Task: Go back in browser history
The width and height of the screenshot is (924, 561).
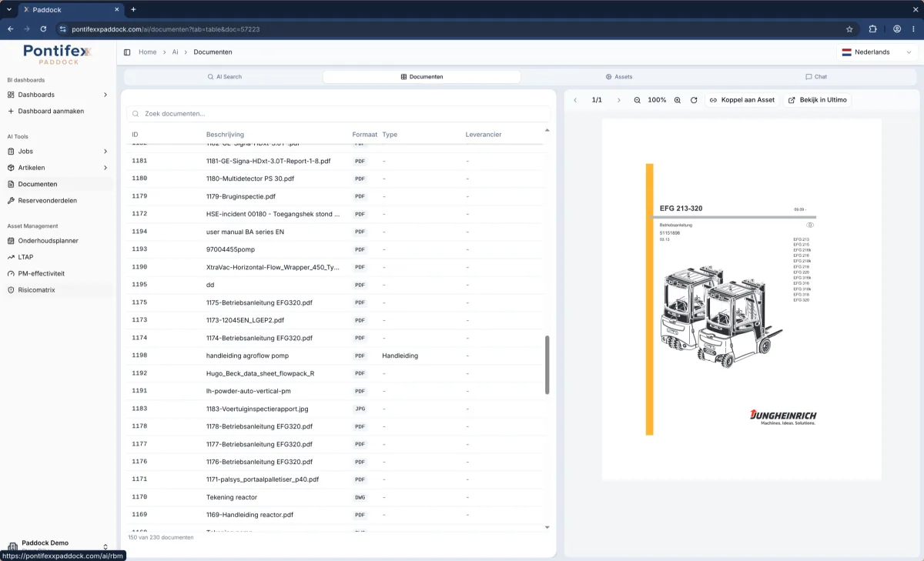Action: coord(10,29)
